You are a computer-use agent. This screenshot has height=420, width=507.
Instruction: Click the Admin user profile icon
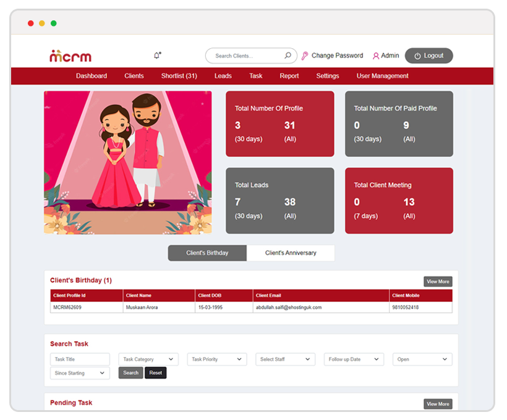coord(376,56)
